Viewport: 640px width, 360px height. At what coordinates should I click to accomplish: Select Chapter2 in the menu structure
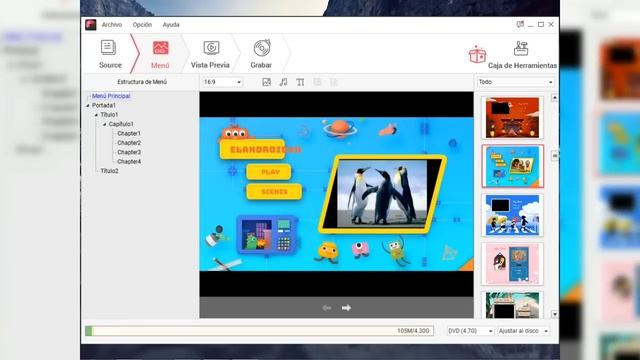tap(129, 143)
